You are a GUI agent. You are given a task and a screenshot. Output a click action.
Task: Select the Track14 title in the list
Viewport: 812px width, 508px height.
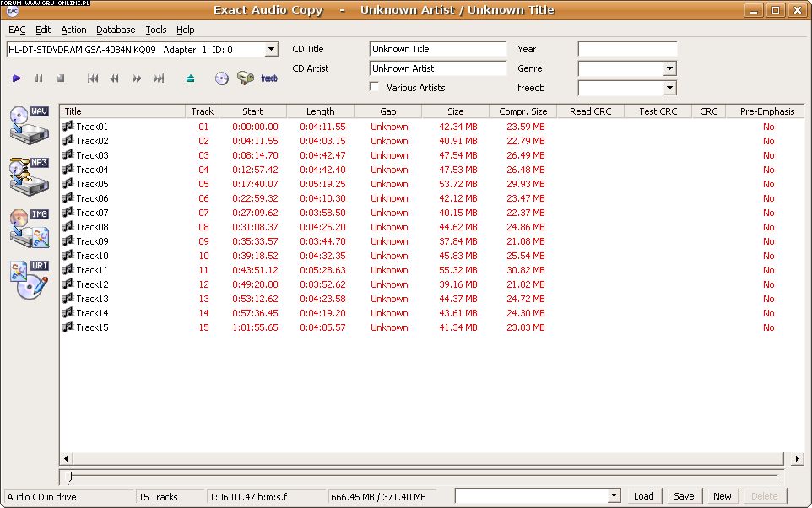92,313
